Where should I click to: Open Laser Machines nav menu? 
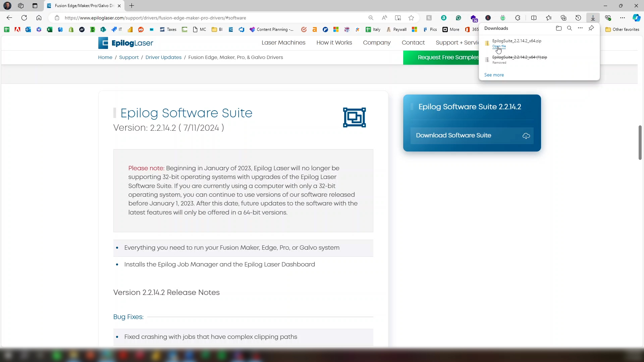click(x=283, y=43)
